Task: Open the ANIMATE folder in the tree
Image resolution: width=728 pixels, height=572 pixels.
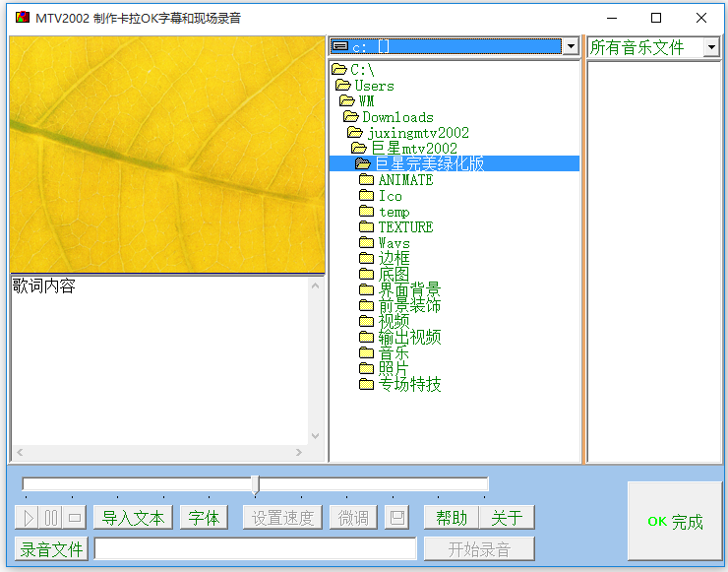Action: (x=405, y=180)
